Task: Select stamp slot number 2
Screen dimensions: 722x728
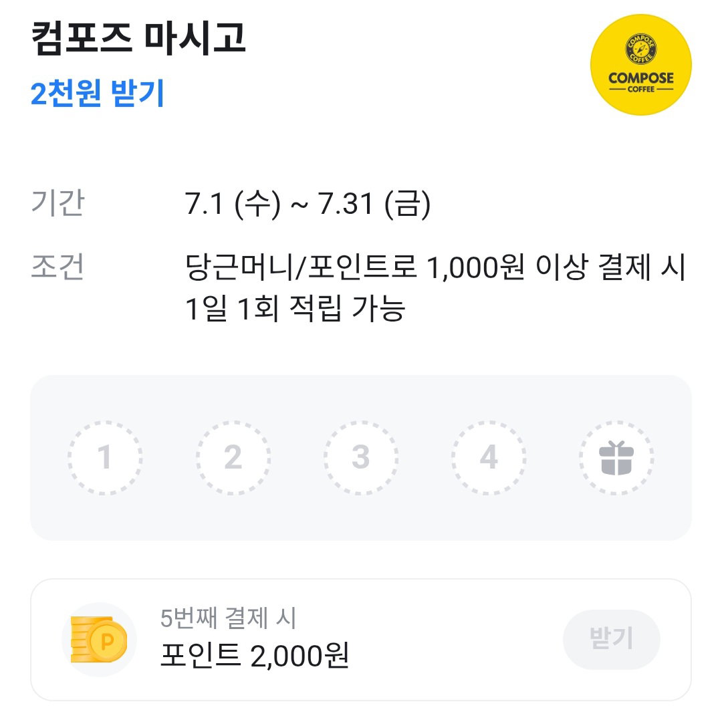Action: coord(233,457)
